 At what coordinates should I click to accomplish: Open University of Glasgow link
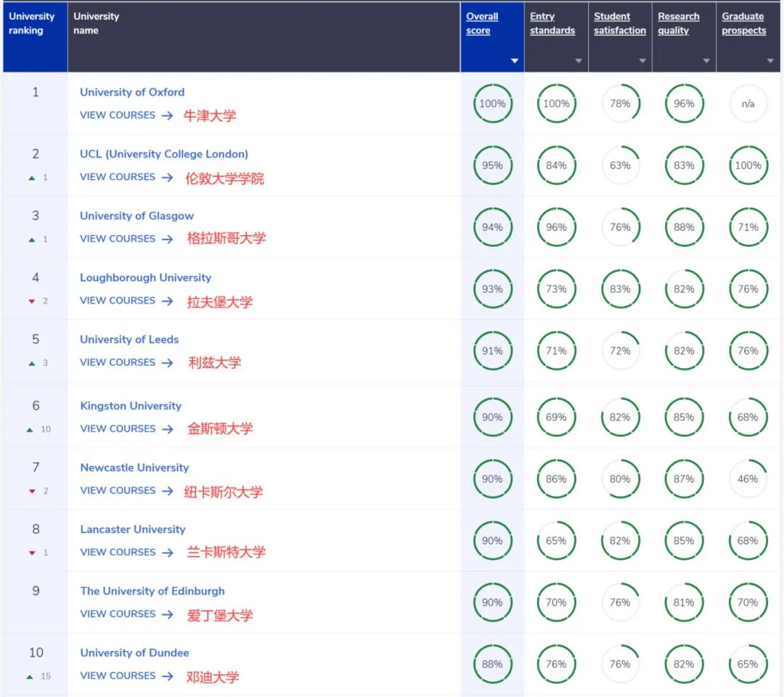136,216
